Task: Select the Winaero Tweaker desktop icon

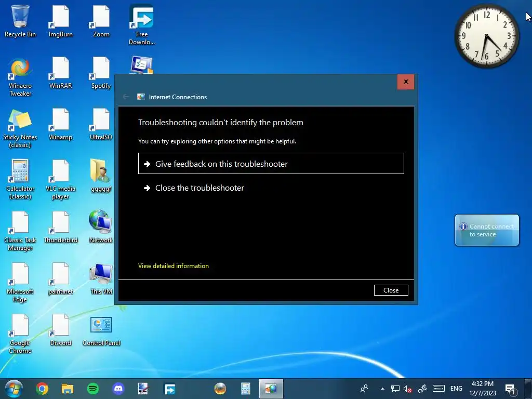Action: point(20,77)
